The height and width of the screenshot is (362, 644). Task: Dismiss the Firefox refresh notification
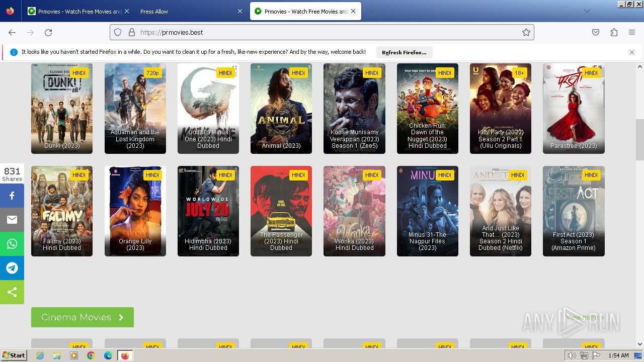coord(632,52)
